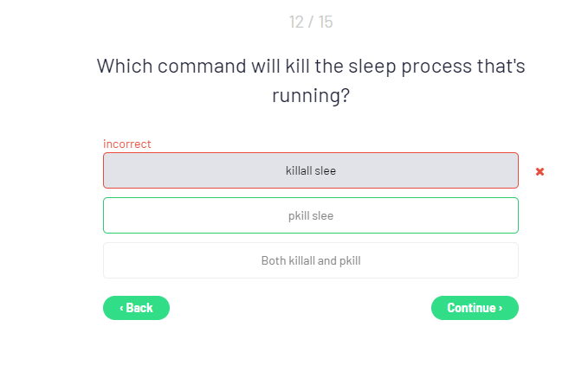Click the 'Continue' text label
The image size is (588, 365).
coord(471,308)
